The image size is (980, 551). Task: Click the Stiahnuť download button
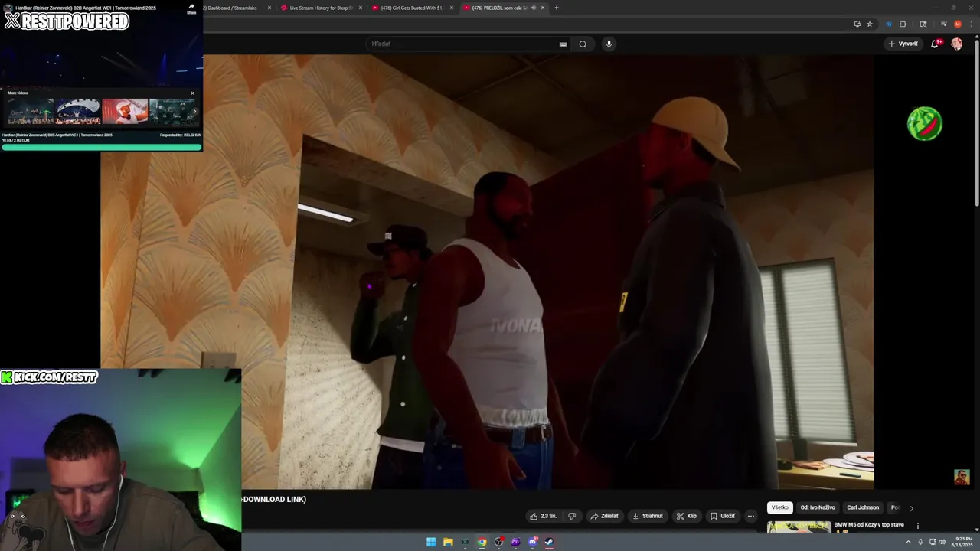click(648, 516)
